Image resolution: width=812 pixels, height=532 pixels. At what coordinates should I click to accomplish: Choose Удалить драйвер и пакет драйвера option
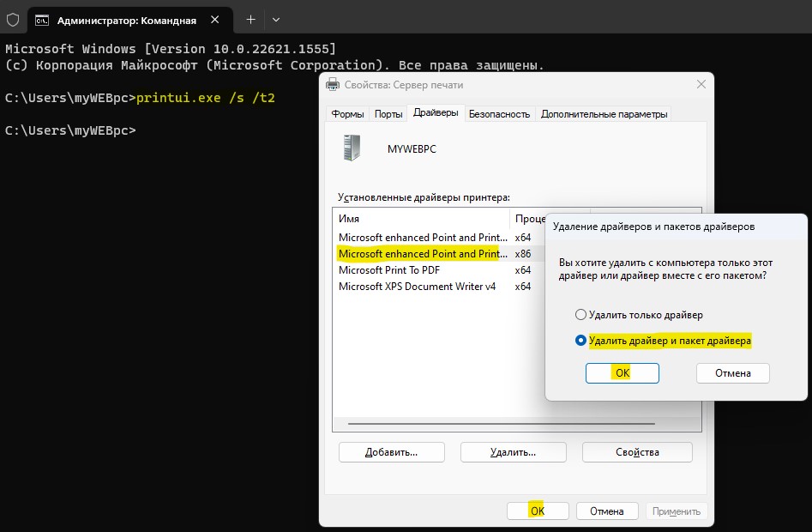coord(663,341)
